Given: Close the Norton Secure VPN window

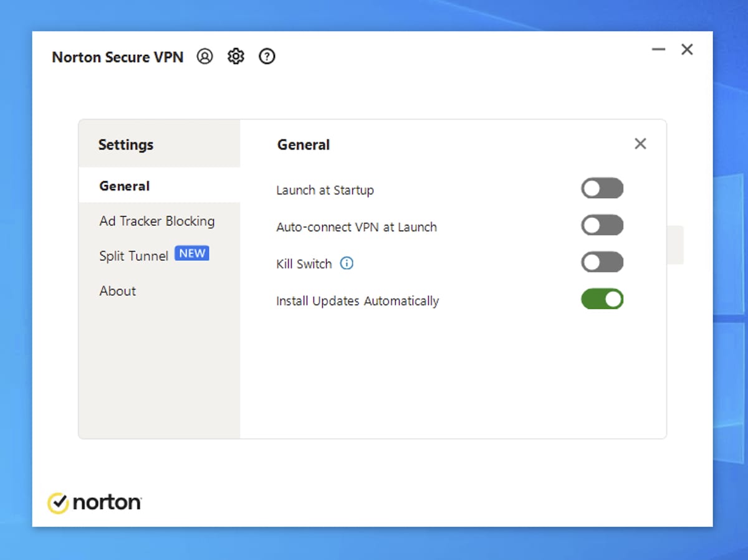Looking at the screenshot, I should click(687, 49).
